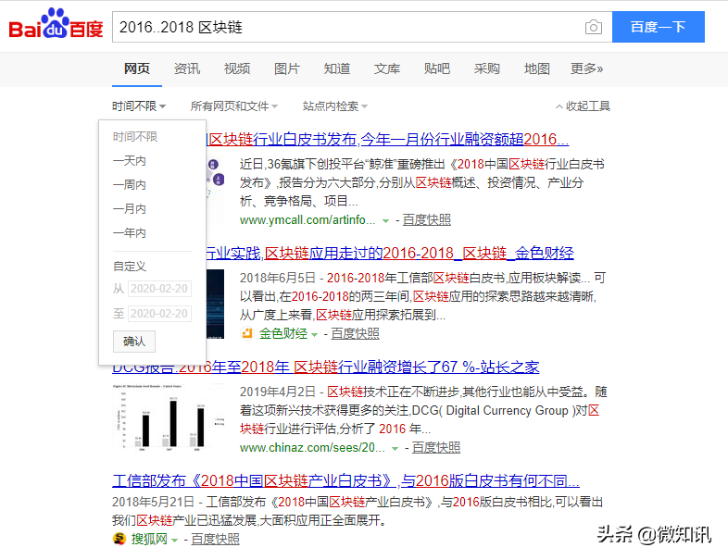Image resolution: width=728 pixels, height=560 pixels.
Task: Open 区块链应用走过的2016-2018 金色财经 title link
Action: point(390,254)
